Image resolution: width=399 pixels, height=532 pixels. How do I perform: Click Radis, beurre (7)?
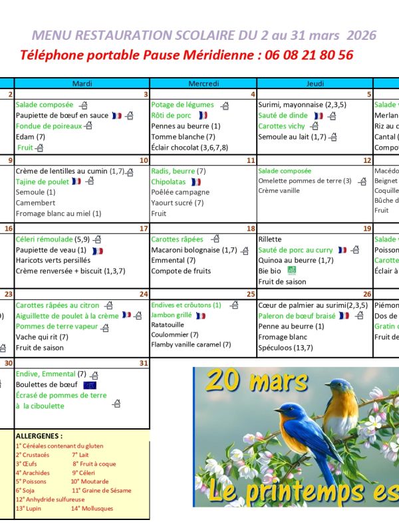click(x=178, y=171)
